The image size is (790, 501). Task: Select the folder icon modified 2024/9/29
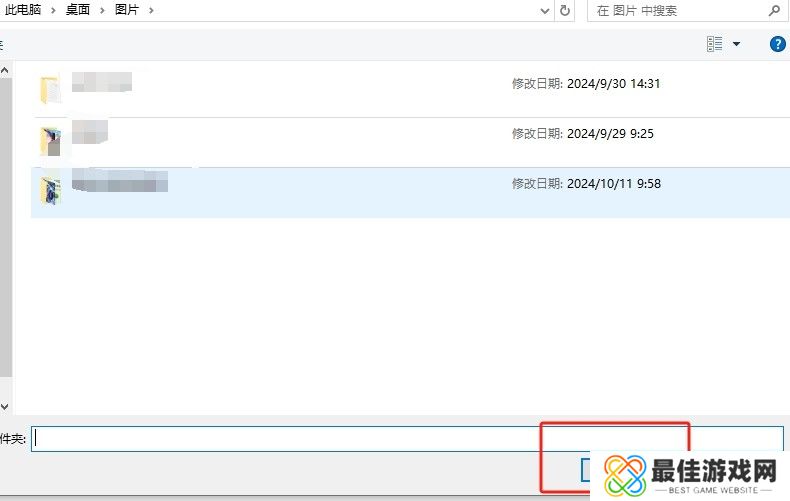[51, 139]
